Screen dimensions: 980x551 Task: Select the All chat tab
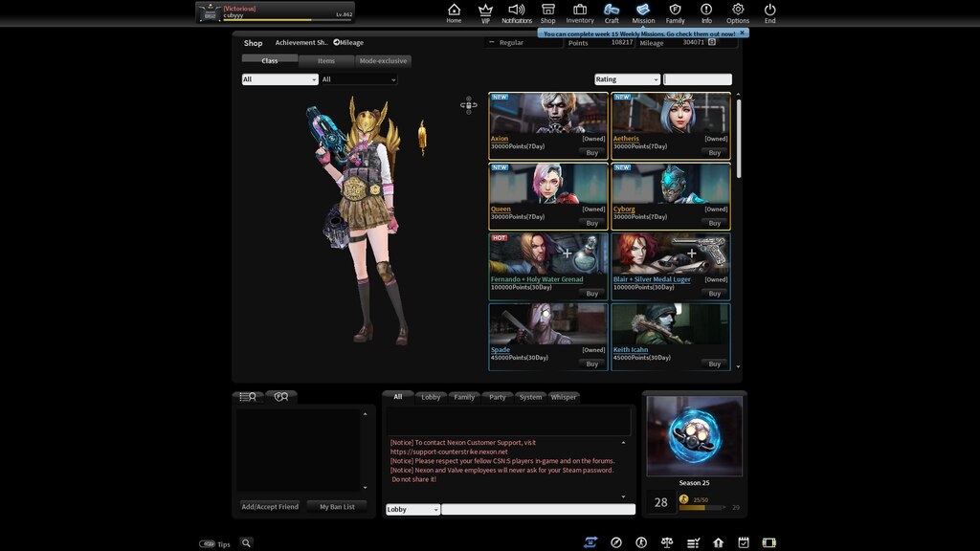(x=397, y=397)
